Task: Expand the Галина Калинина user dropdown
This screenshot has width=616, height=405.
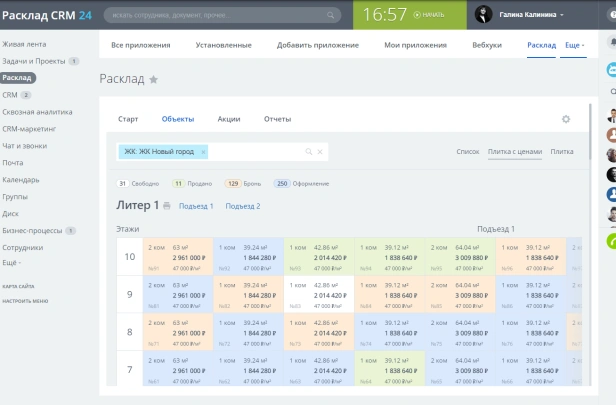Action: pos(562,15)
